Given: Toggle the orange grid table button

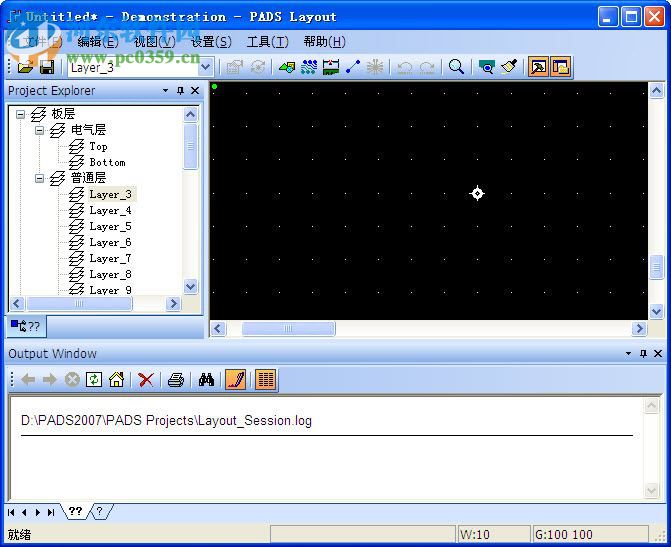Looking at the screenshot, I should (x=266, y=380).
